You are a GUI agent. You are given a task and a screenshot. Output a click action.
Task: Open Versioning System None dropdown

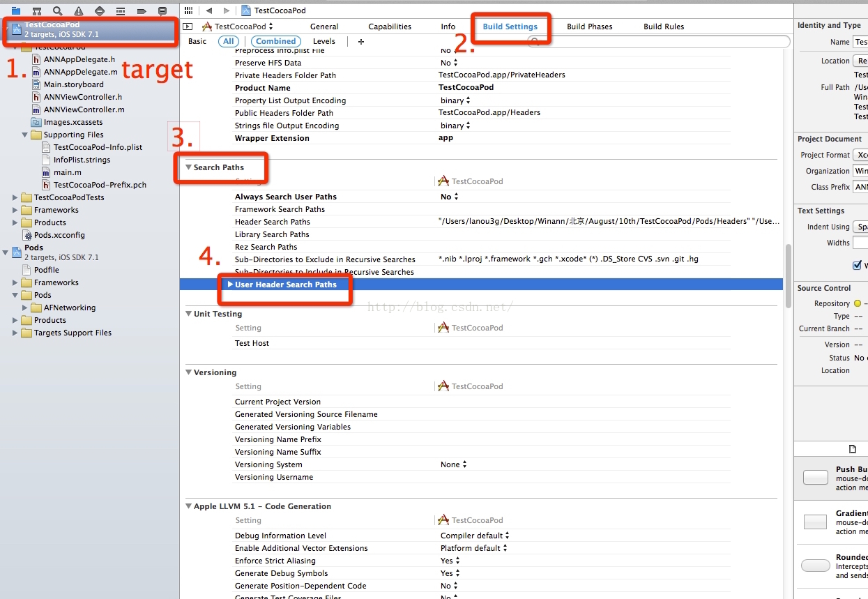tap(454, 464)
